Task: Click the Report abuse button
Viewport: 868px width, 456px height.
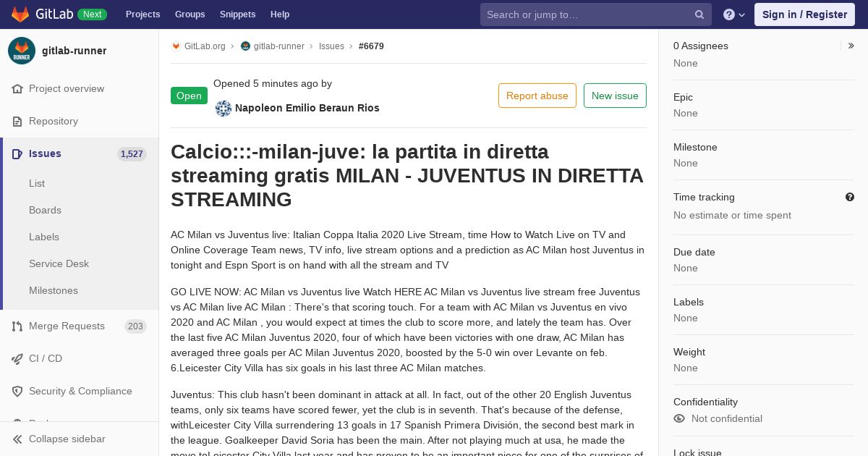Action: click(x=537, y=96)
